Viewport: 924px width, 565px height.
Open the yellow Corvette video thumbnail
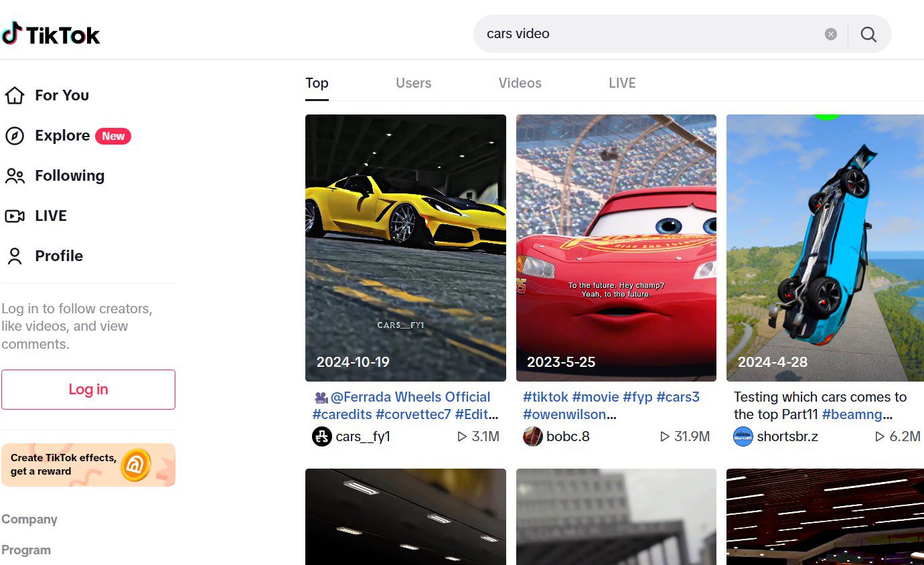click(x=405, y=248)
